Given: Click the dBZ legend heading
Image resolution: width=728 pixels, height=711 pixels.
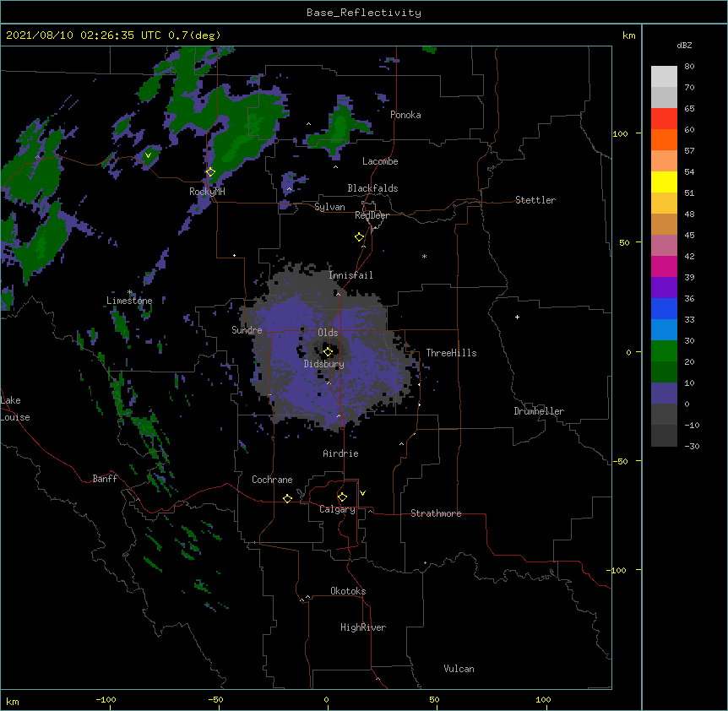Looking at the screenshot, I should point(684,45).
